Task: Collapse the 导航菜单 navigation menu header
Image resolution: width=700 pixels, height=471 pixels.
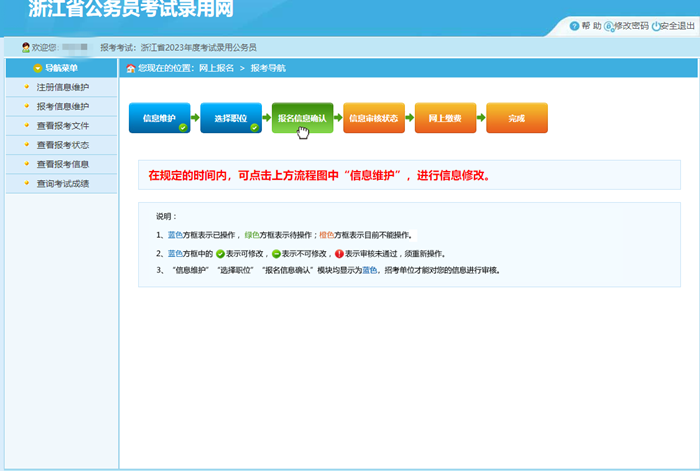Action: point(60,68)
